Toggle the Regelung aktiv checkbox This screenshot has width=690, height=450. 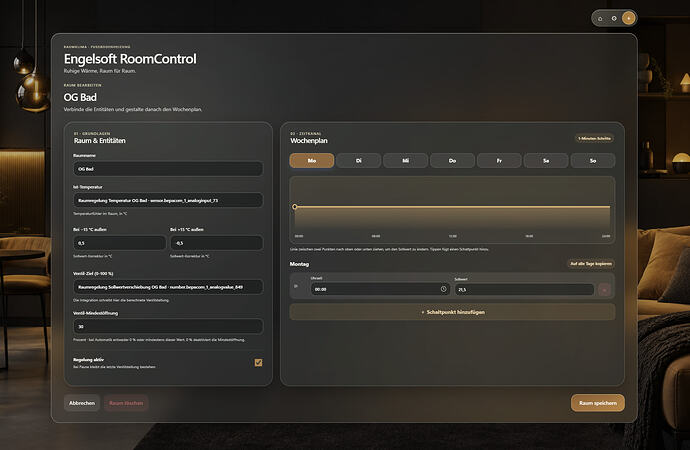[x=258, y=362]
